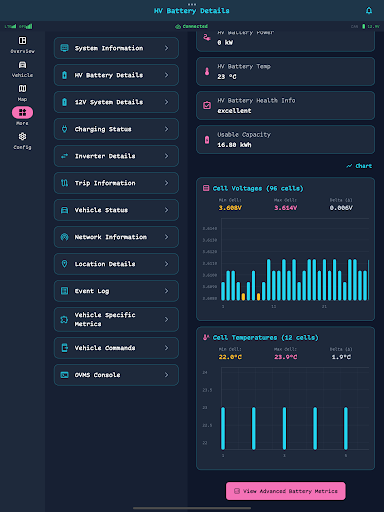Open the Config gear icon
Image resolution: width=384 pixels, height=512 pixels.
pyautogui.click(x=22, y=137)
